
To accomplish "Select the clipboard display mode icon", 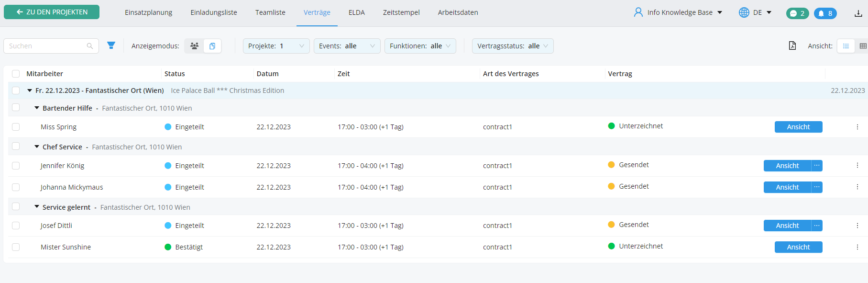I will (x=212, y=46).
